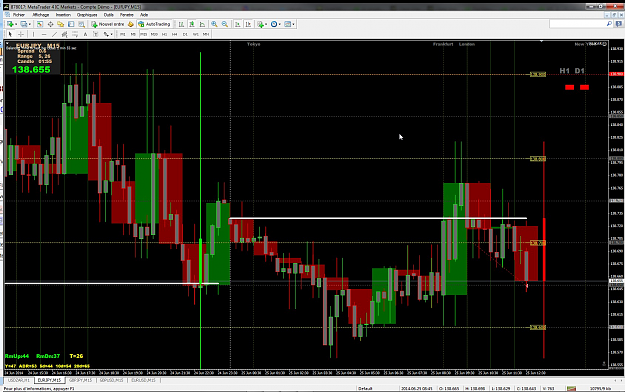Switch timeframe to D1 in toolbar
625x392 pixels.
pos(185,34)
